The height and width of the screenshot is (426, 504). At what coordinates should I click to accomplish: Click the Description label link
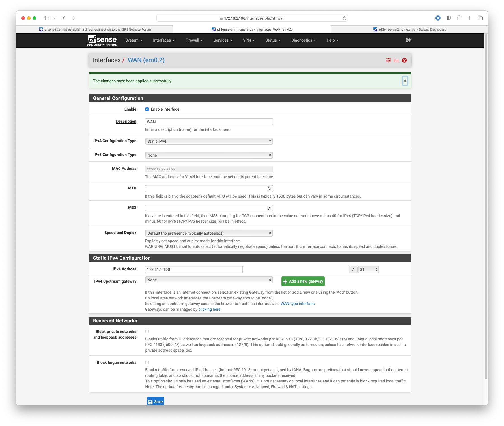tap(126, 121)
